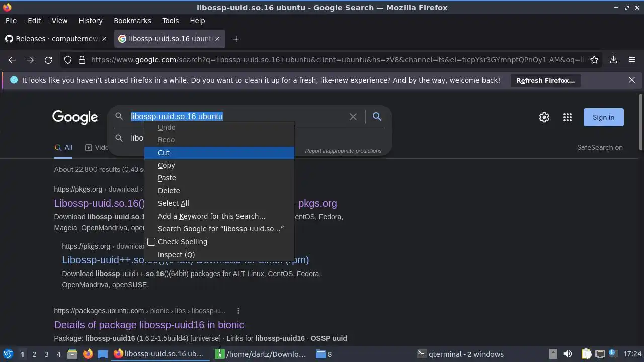The image size is (644, 362).
Task: Choose Delete in the context menu
Action: pyautogui.click(x=219, y=191)
